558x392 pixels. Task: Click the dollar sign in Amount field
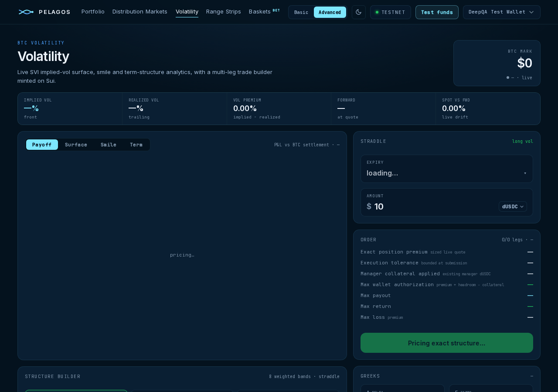(369, 206)
